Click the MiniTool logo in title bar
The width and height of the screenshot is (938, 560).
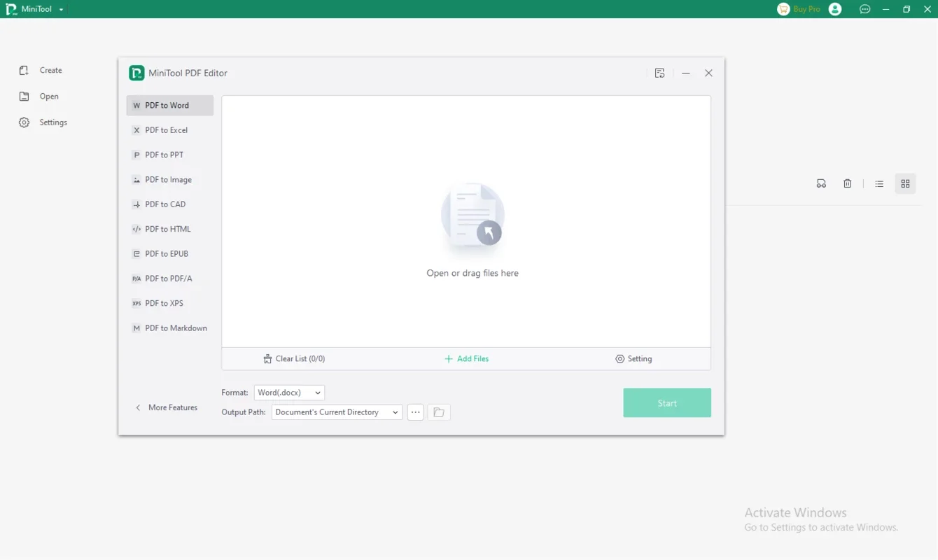click(x=11, y=9)
